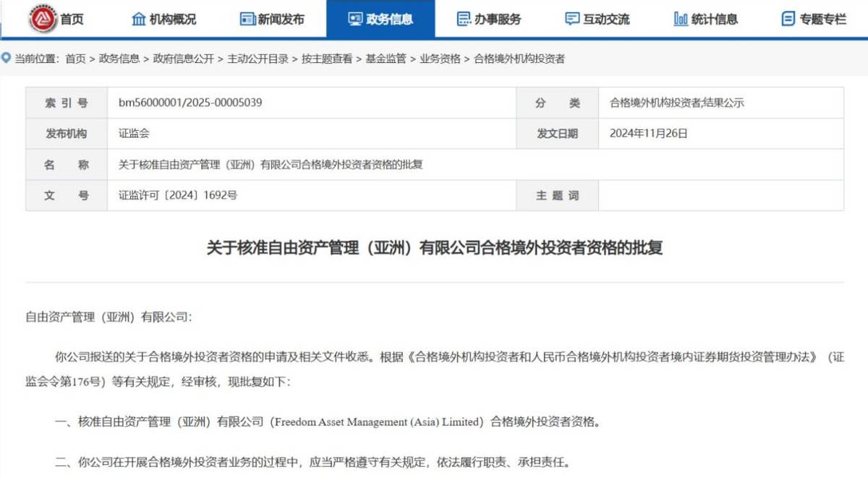The width and height of the screenshot is (868, 477).
Task: Click the 统计信息 bar chart icon
Action: point(681,19)
